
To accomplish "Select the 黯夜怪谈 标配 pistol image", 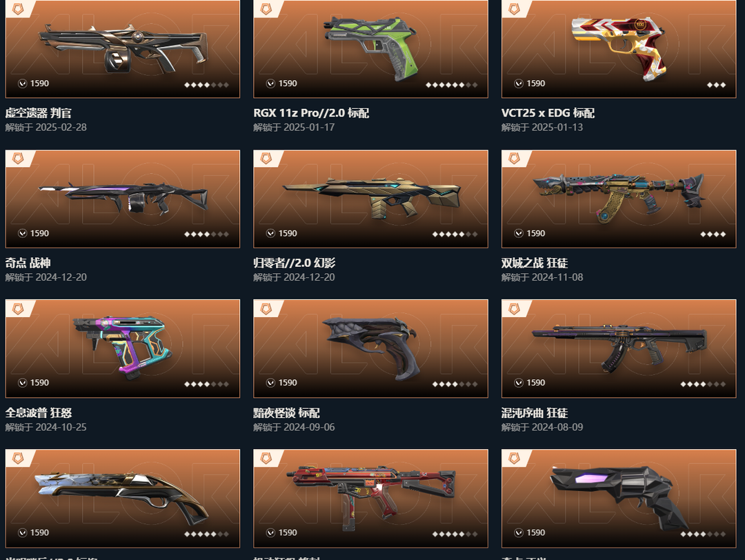I will [x=370, y=349].
